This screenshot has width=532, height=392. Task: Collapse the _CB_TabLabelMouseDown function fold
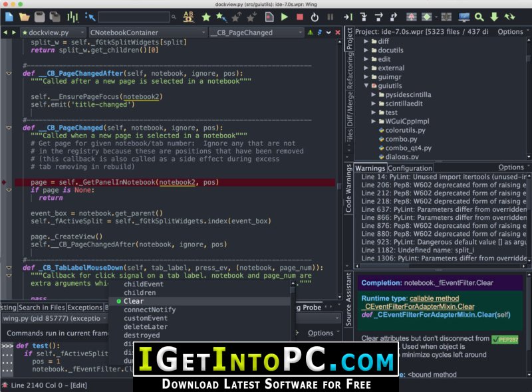(9, 268)
